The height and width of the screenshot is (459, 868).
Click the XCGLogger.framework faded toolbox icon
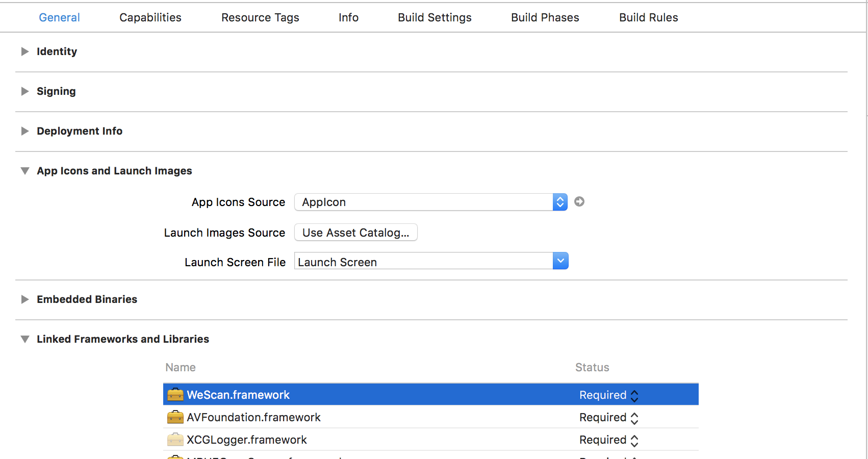pyautogui.click(x=175, y=439)
